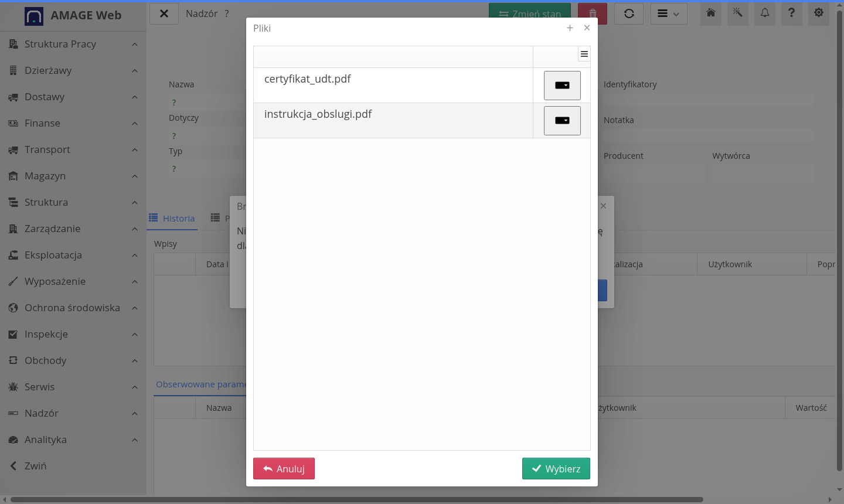Select the instrukcja_obslugi.pdf file row
Image resolution: width=844 pixels, height=504 pixels.
tap(422, 121)
